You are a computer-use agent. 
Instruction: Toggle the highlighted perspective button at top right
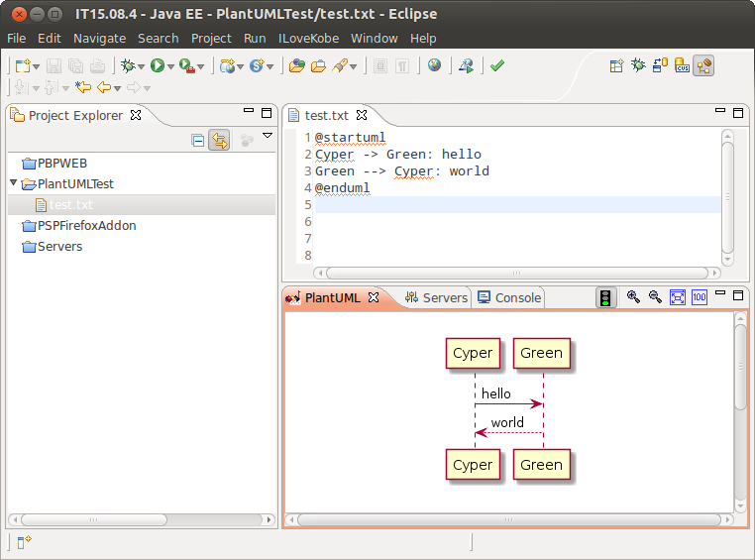(x=703, y=66)
